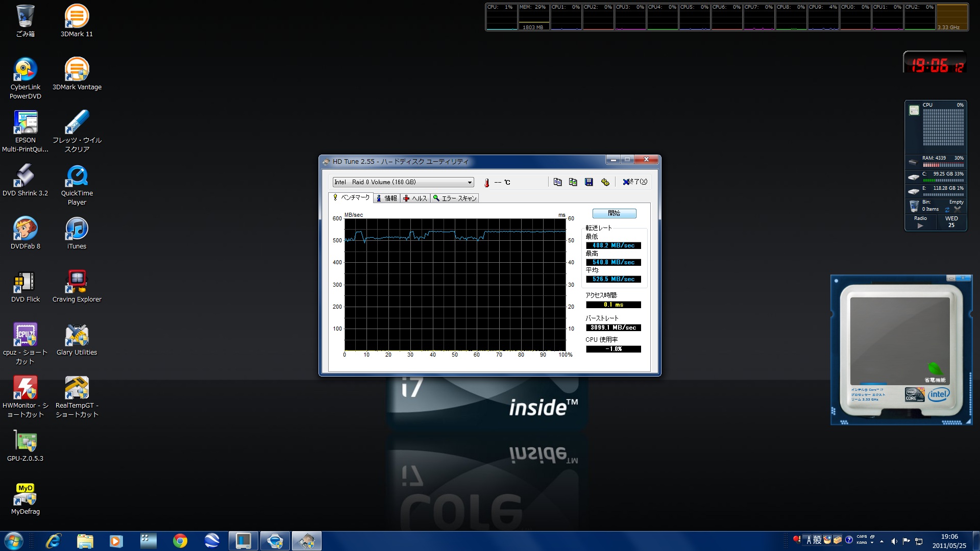
Task: Switch to the ヘルス tab
Action: 415,198
